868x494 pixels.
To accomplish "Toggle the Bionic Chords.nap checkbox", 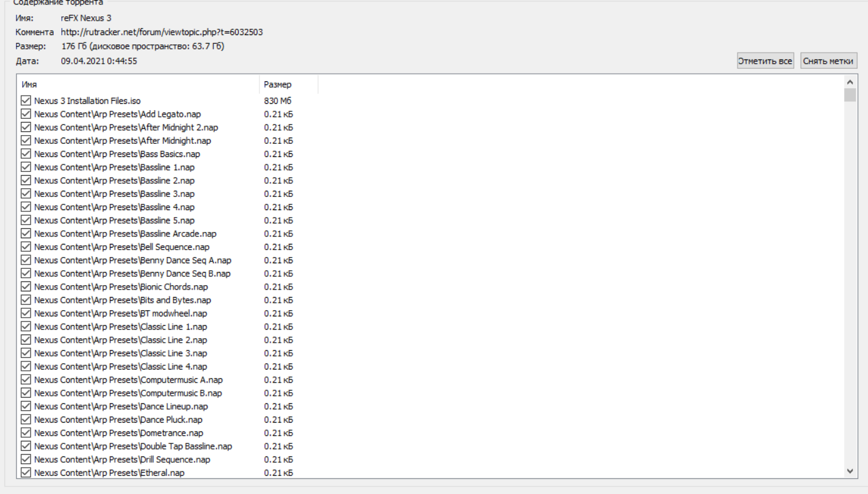I will point(26,287).
